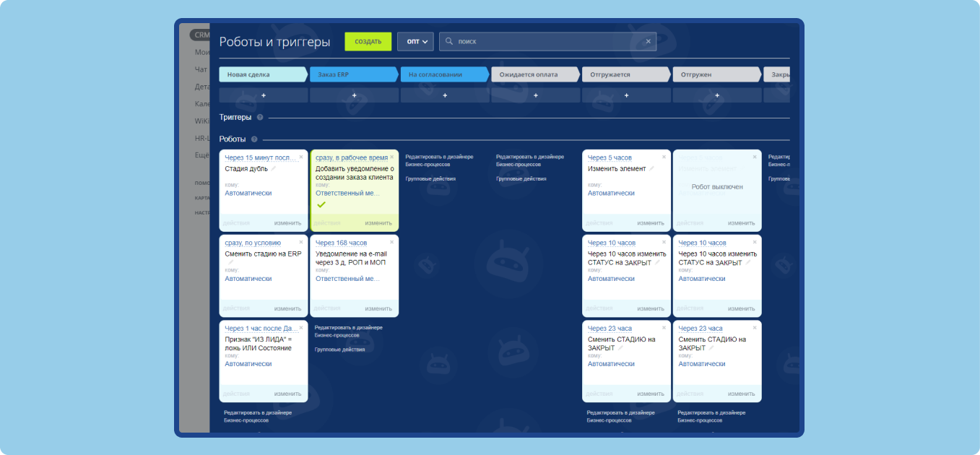This screenshot has width=980, height=455.
Task: Clear the search field with the X icon
Action: (x=648, y=42)
